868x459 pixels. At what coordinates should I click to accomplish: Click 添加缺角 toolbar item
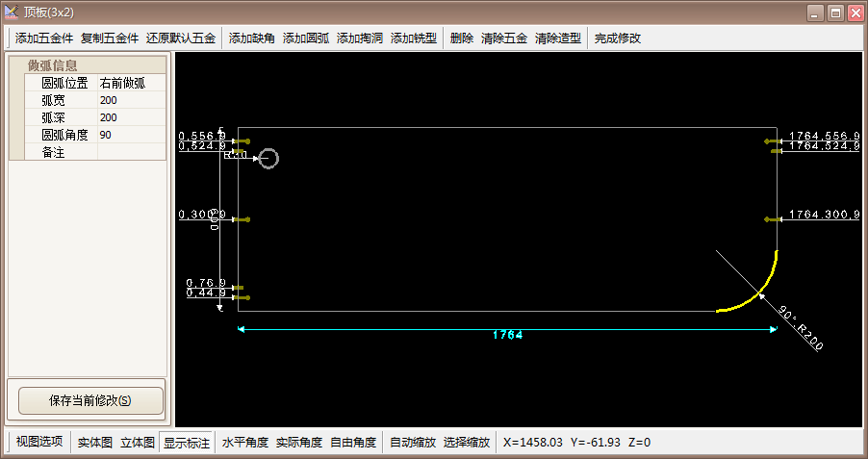coord(252,38)
